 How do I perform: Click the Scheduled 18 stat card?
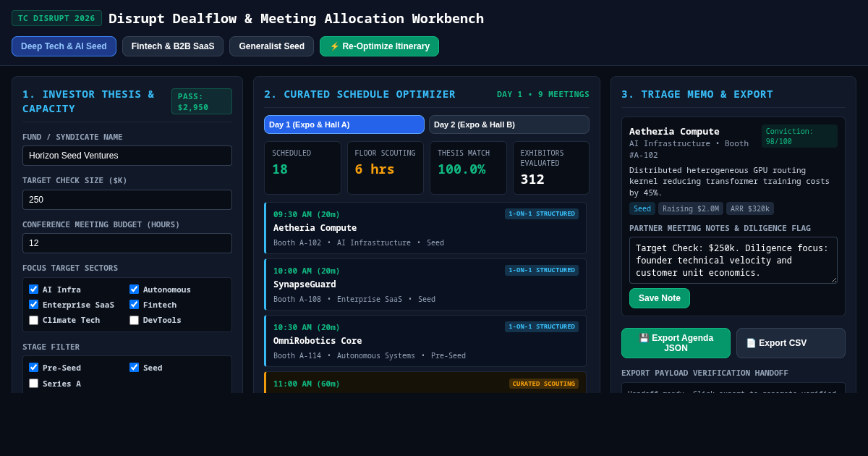(x=302, y=168)
